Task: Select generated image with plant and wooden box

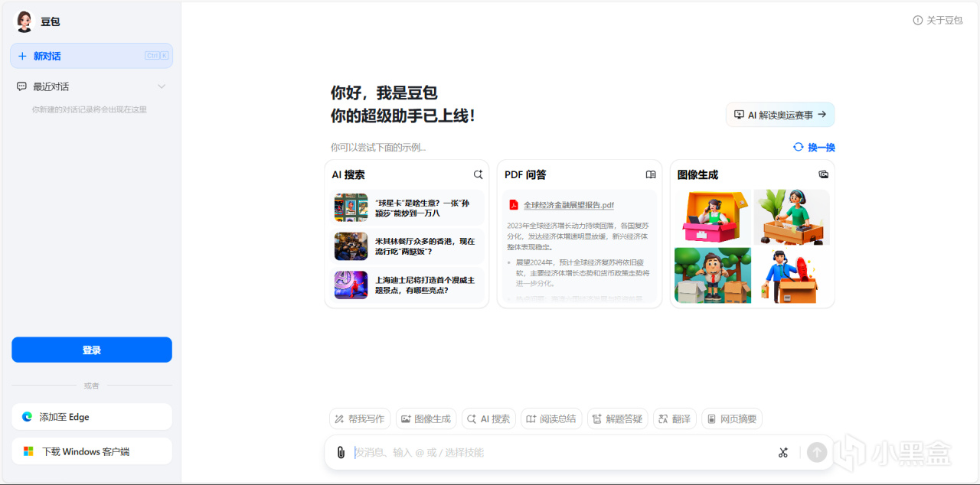Action: [792, 217]
